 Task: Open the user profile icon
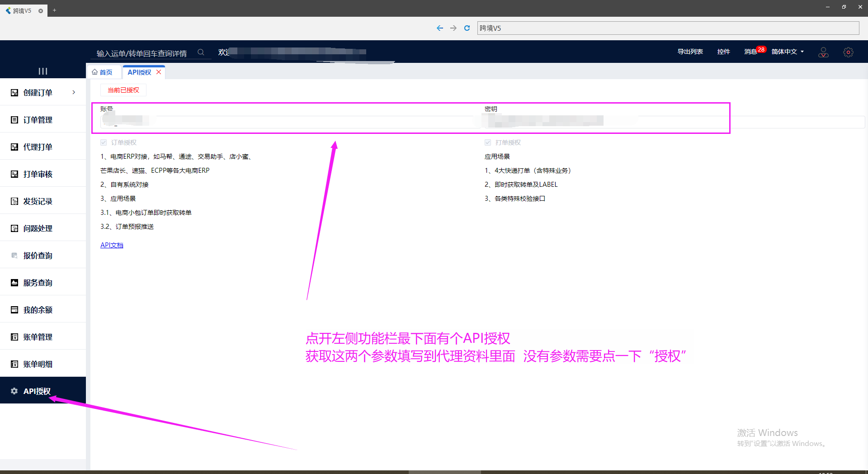pos(823,52)
